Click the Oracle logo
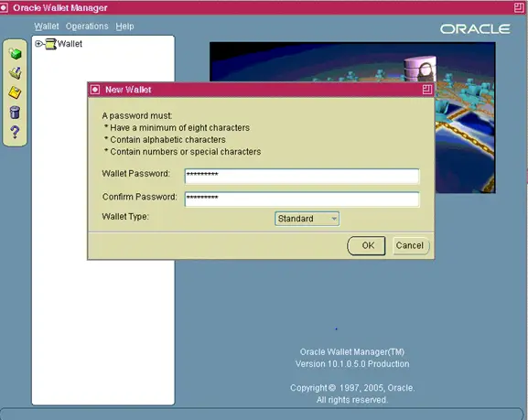528x420 pixels. [x=475, y=29]
